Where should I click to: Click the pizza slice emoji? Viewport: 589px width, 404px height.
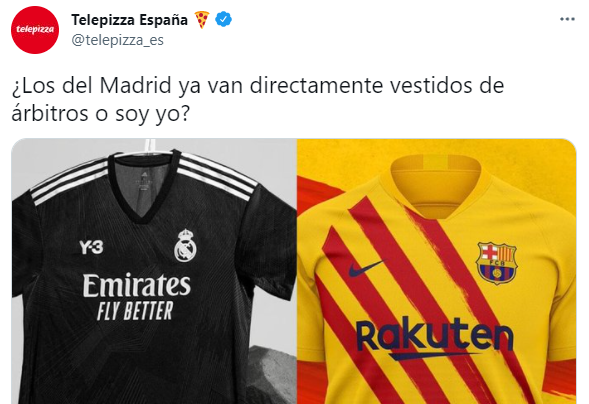[202, 20]
